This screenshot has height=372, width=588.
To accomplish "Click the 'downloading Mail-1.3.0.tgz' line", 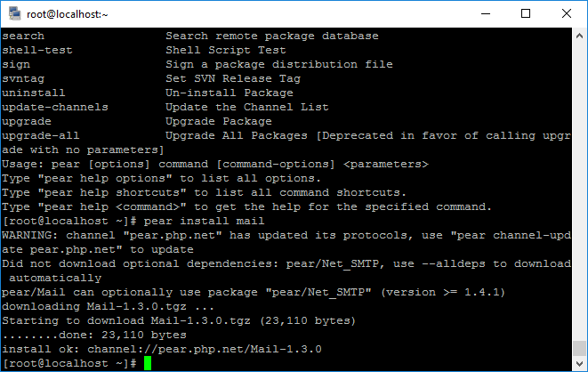I will 108,306.
